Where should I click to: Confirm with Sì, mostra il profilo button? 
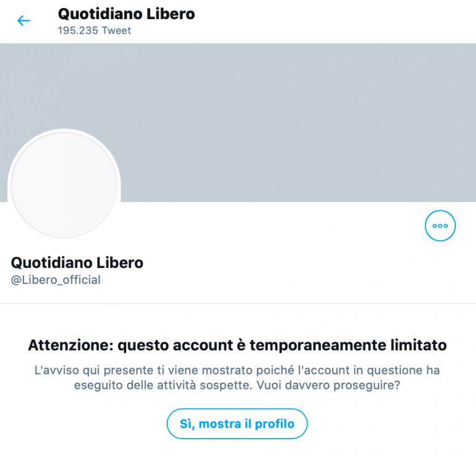[237, 423]
